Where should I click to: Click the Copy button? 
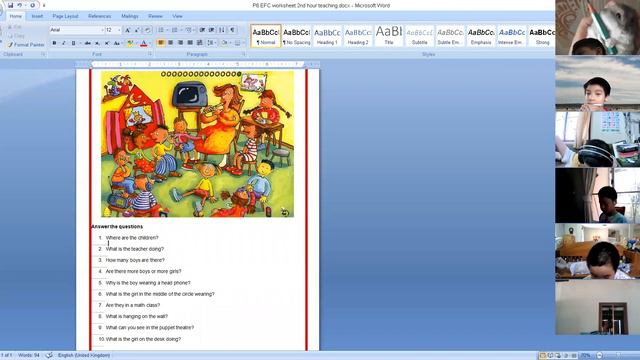(x=16, y=36)
